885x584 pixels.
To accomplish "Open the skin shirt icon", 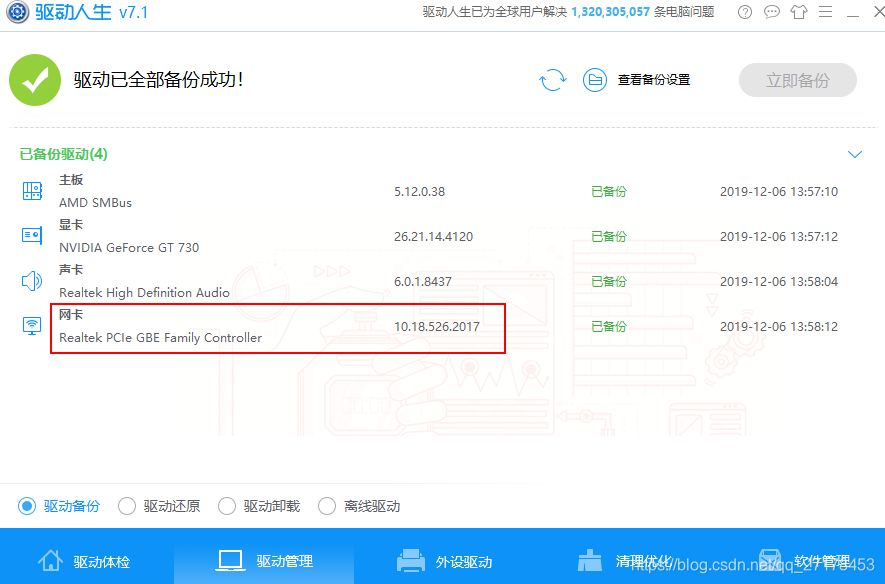I will click(799, 12).
